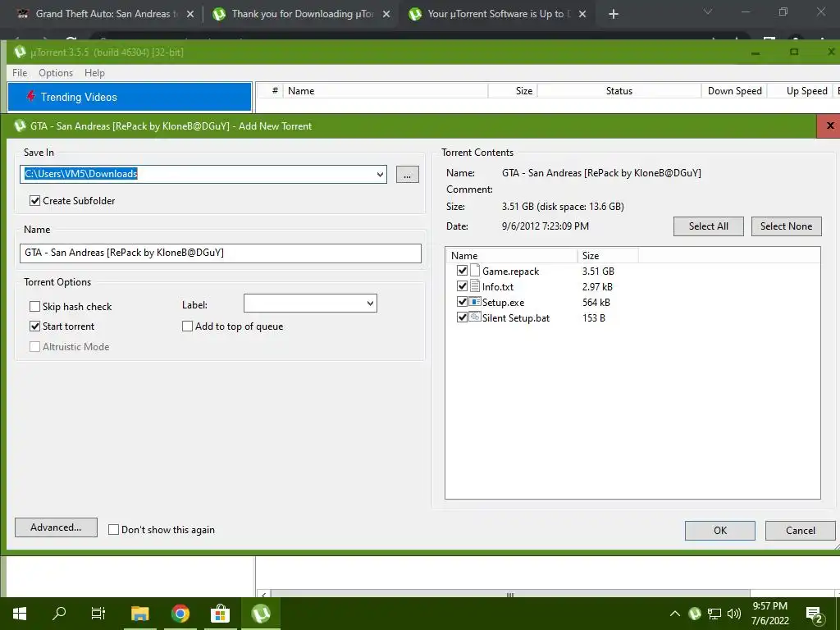The width and height of the screenshot is (840, 630).
Task: Open browser tab search chevron
Action: pyautogui.click(x=708, y=11)
